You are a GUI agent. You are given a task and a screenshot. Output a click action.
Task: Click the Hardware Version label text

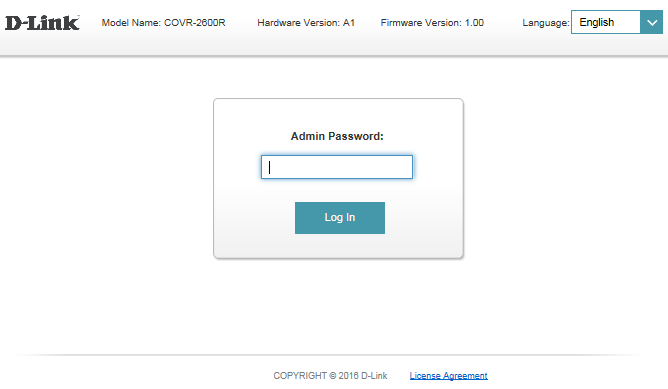[299, 23]
